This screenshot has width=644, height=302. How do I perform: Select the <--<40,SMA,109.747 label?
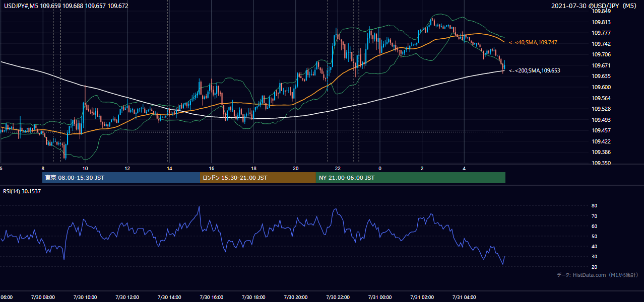pyautogui.click(x=533, y=43)
